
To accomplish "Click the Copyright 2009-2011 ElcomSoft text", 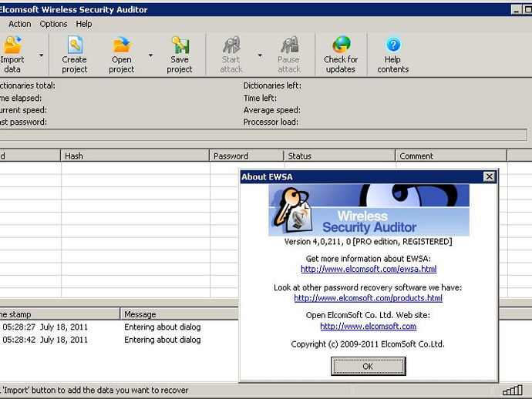I will 368,344.
